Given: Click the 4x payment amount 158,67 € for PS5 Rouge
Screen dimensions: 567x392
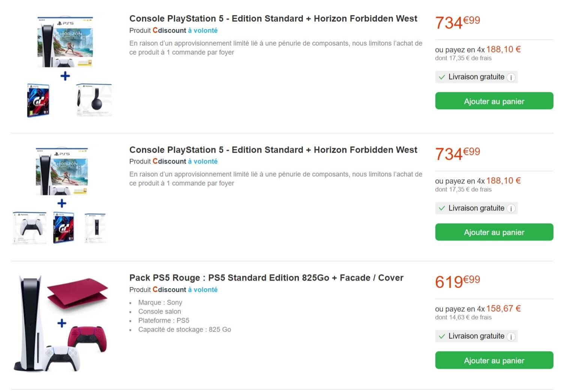Looking at the screenshot, I should 503,309.
